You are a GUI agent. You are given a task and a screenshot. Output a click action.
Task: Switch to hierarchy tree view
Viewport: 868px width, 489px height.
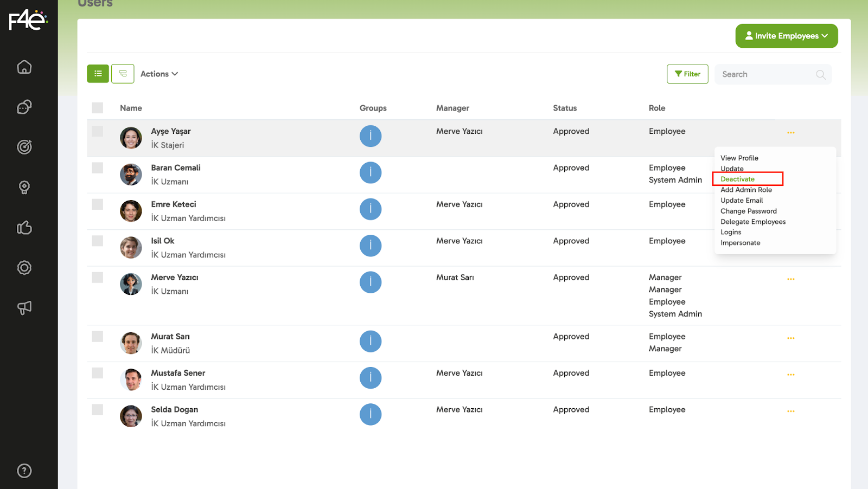point(123,74)
